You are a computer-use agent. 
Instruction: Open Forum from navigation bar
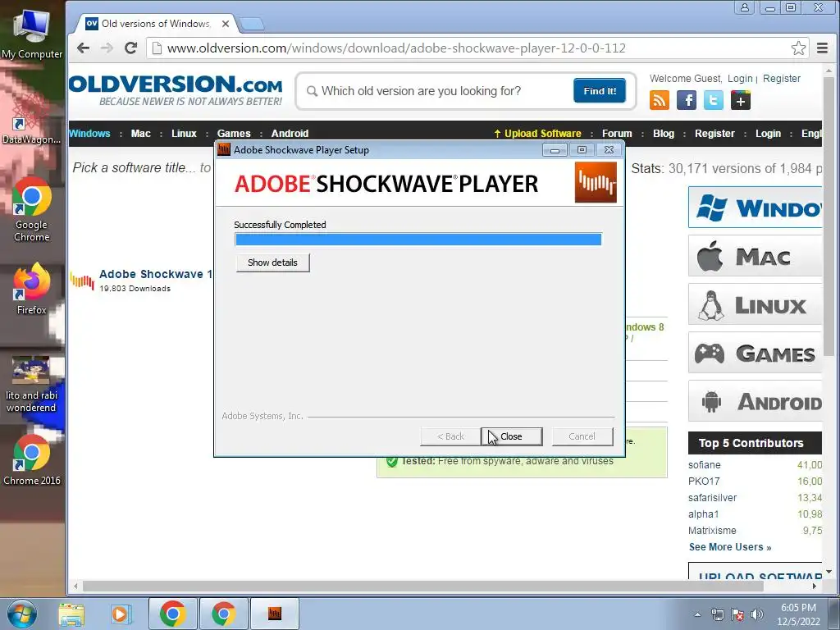(x=617, y=134)
